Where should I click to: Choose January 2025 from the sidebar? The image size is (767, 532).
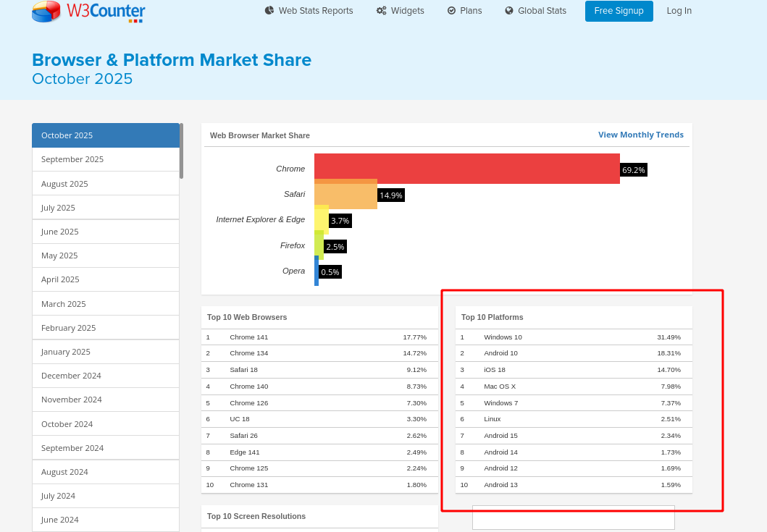point(66,352)
